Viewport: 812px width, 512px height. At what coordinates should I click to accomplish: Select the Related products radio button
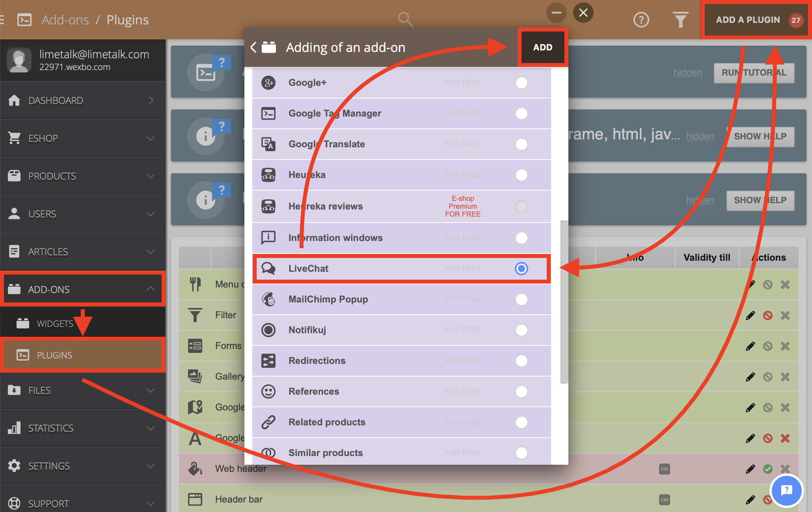(521, 422)
